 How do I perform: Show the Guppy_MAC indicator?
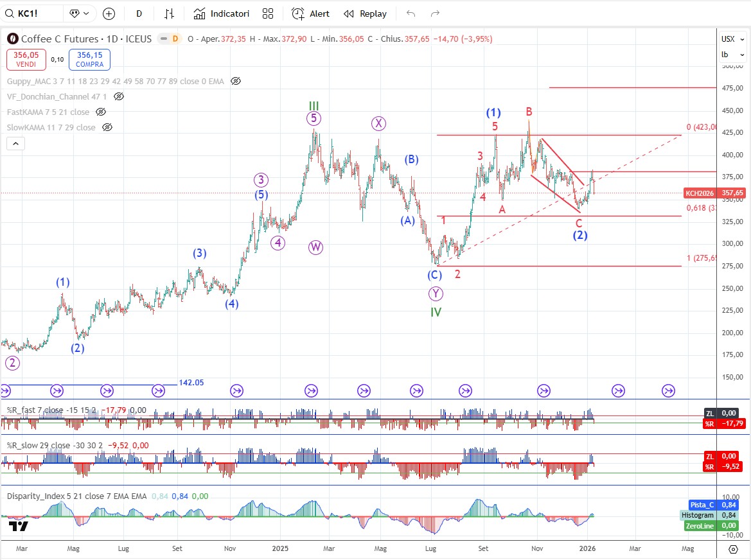236,81
